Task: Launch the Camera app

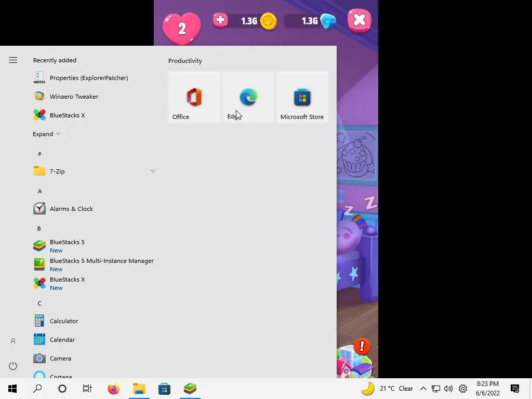Action: pyautogui.click(x=95, y=358)
